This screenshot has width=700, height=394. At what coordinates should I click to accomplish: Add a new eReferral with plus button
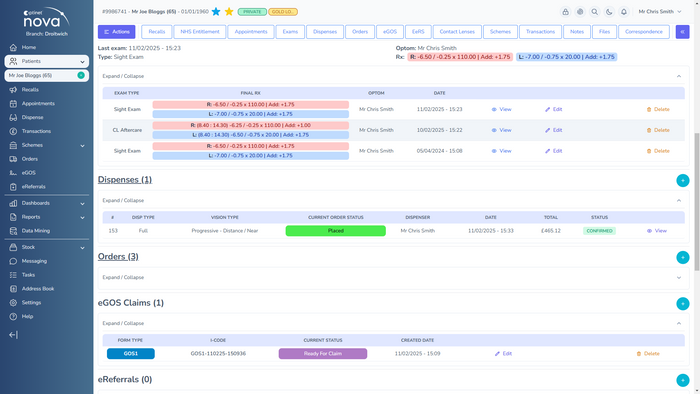tap(683, 380)
